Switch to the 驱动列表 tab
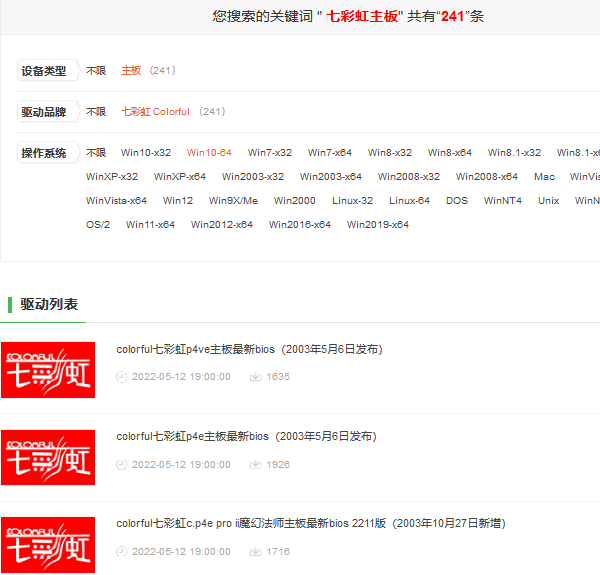The image size is (600, 575). (49, 304)
